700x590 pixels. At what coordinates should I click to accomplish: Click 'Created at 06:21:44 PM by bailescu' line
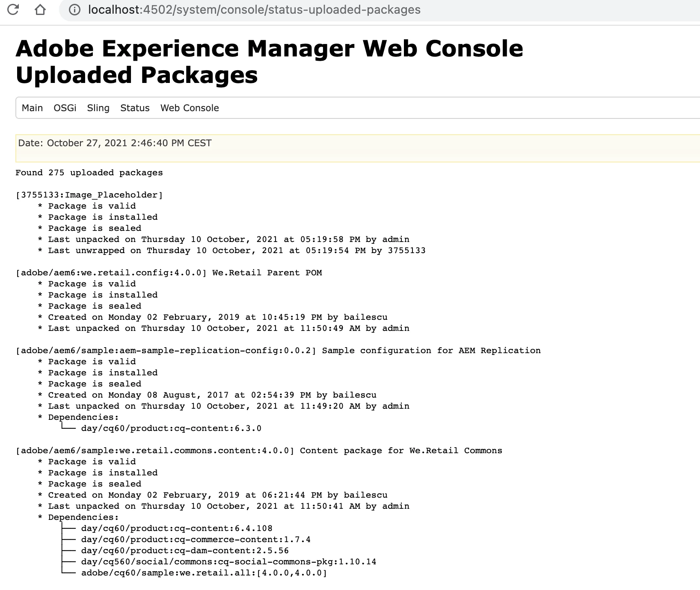point(213,495)
